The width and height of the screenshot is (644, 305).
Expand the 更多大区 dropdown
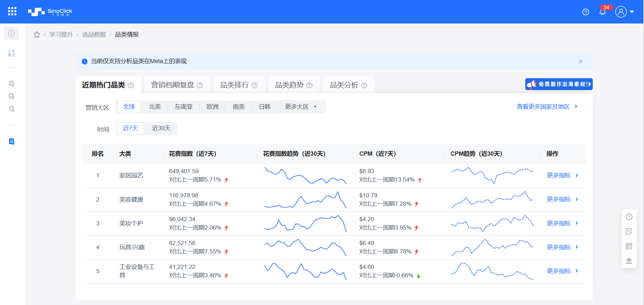point(301,107)
